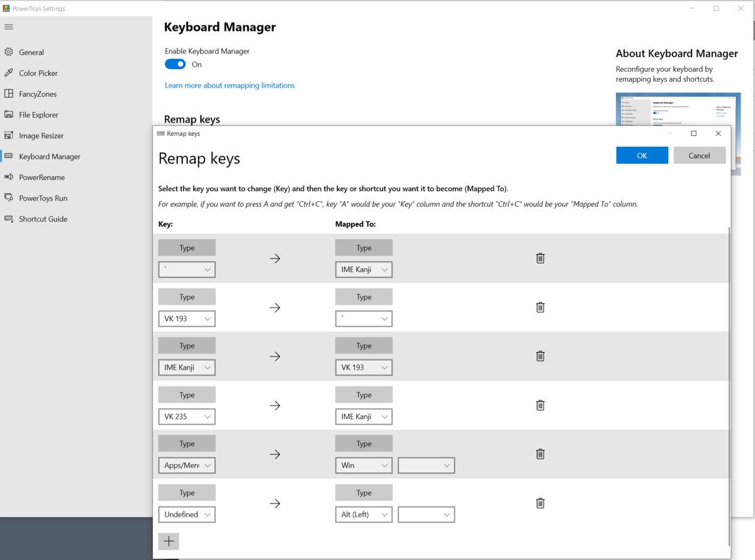Click the Keyboard Manager keyboard icon
The image size is (755, 560).
[9, 156]
